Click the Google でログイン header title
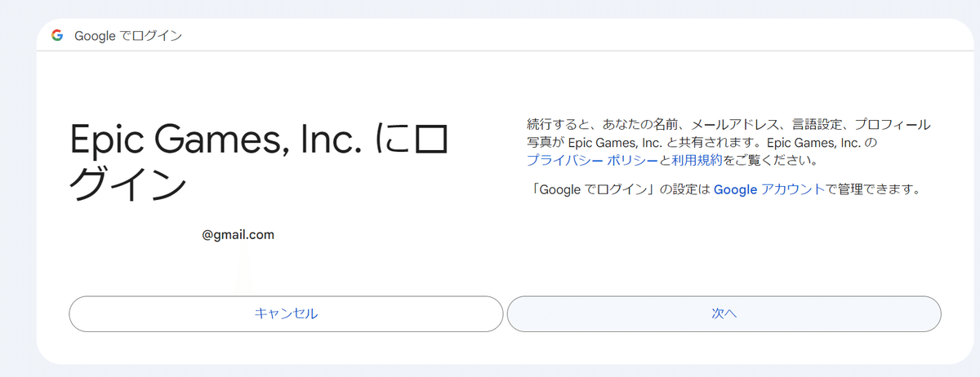The image size is (980, 377). coord(127,36)
